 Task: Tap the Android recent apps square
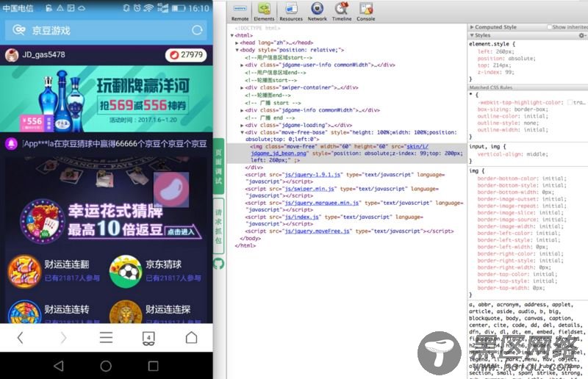[x=153, y=366]
